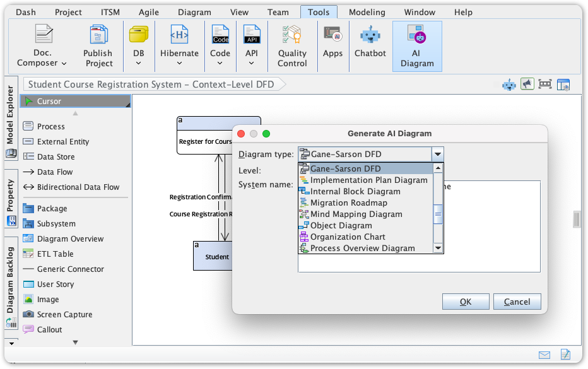The image size is (588, 369).
Task: Open the Tools menu
Action: (319, 11)
